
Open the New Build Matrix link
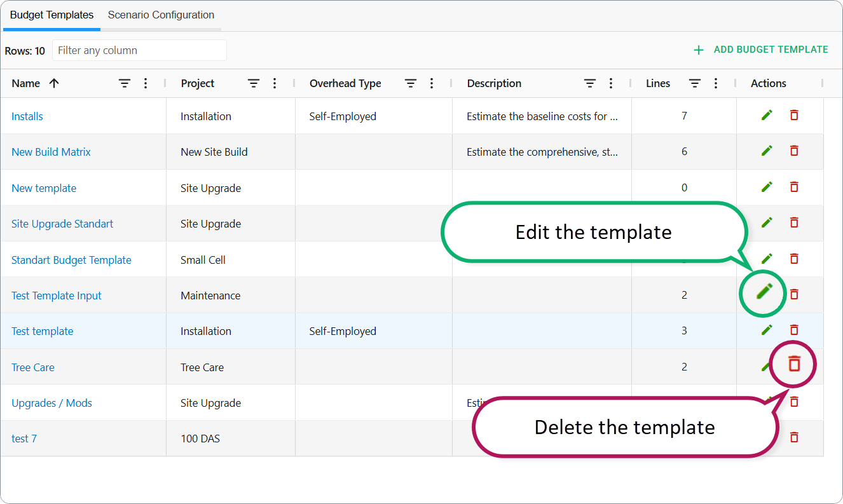[51, 152]
